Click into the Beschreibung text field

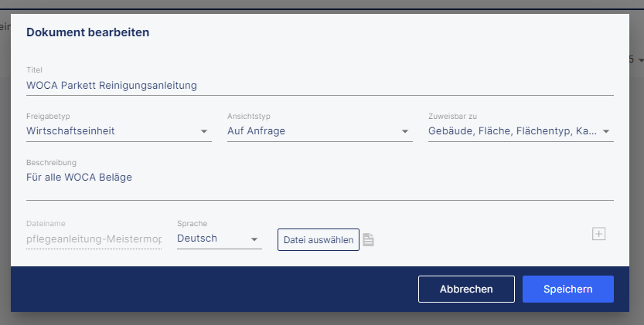(x=319, y=184)
